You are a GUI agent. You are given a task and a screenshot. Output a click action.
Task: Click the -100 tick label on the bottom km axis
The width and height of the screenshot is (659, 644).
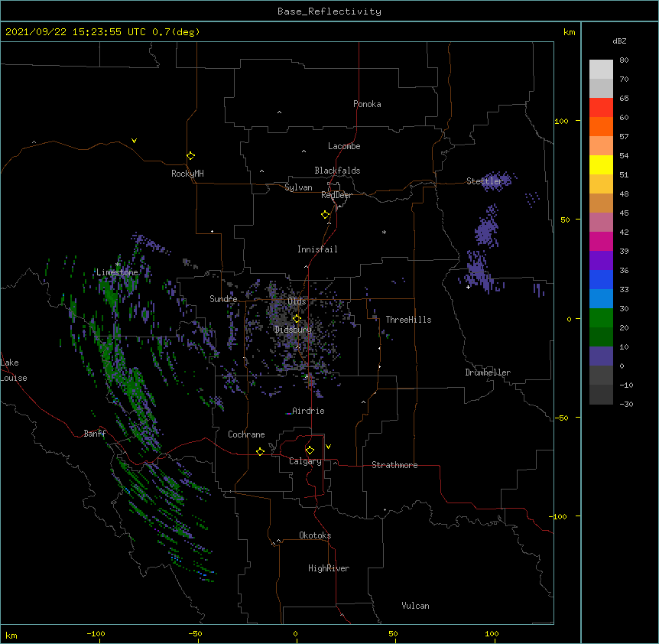[x=96, y=633]
